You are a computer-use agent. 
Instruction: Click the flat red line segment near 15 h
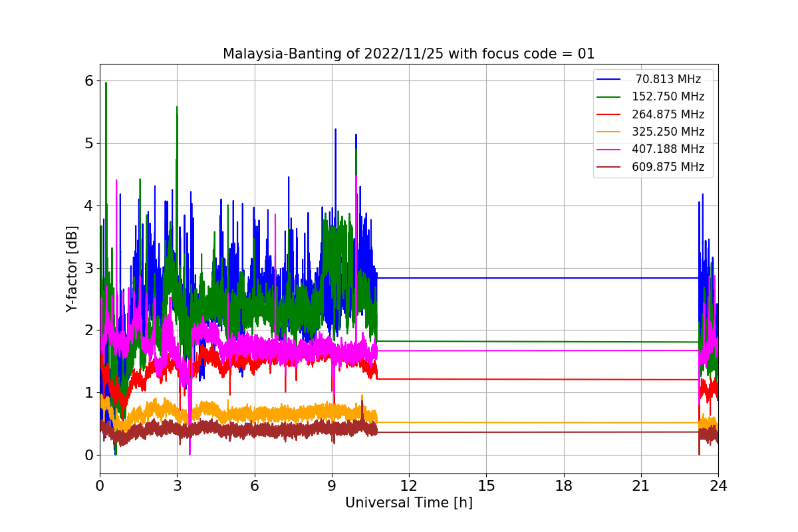coord(486,379)
